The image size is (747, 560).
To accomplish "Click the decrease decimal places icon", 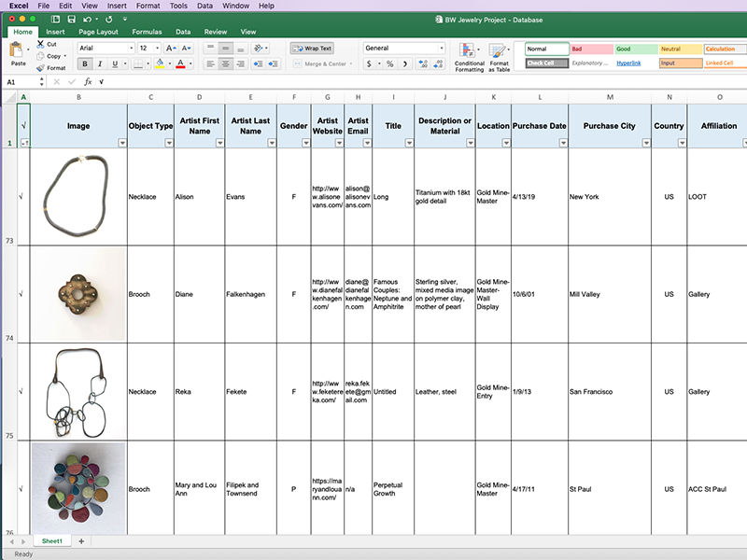I will (438, 63).
